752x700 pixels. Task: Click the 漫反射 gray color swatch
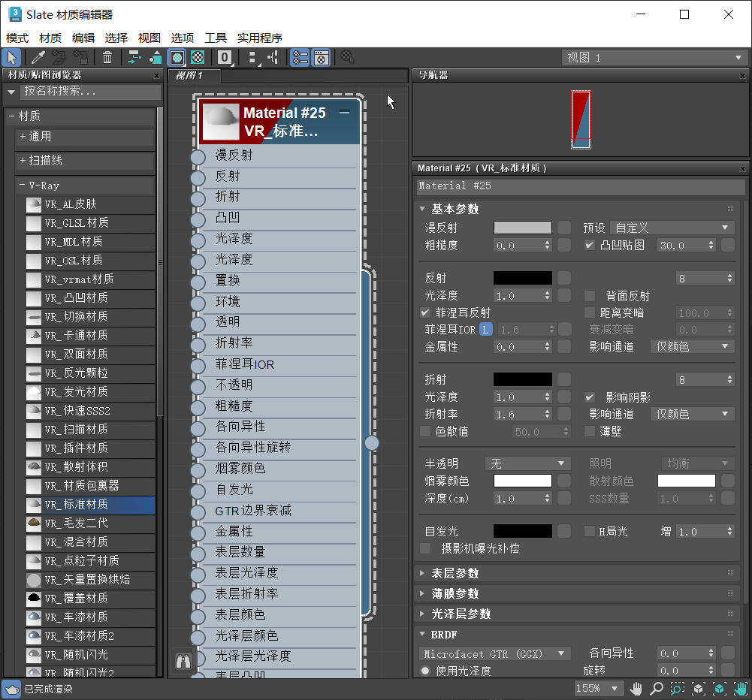pos(523,228)
